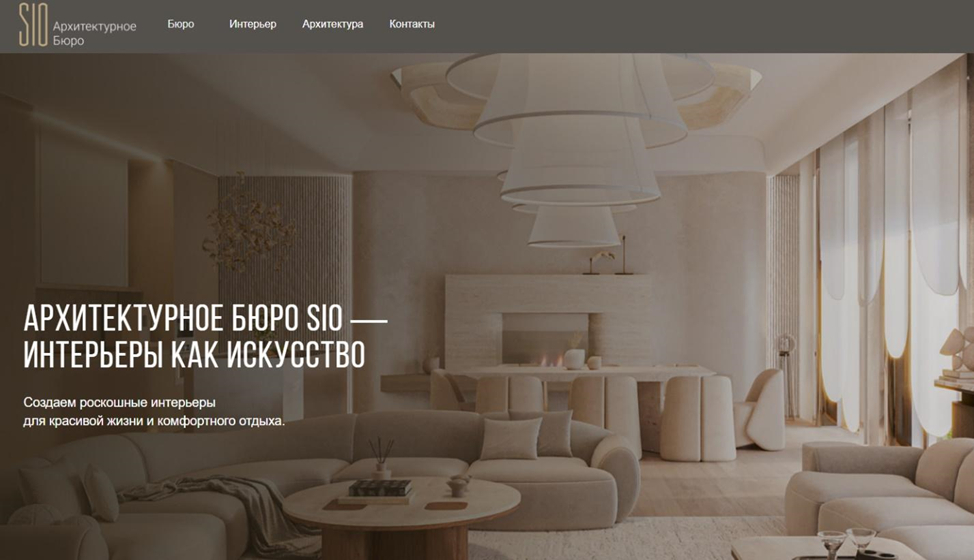Open the Архитектура navigation link
The width and height of the screenshot is (974, 560).
[332, 24]
